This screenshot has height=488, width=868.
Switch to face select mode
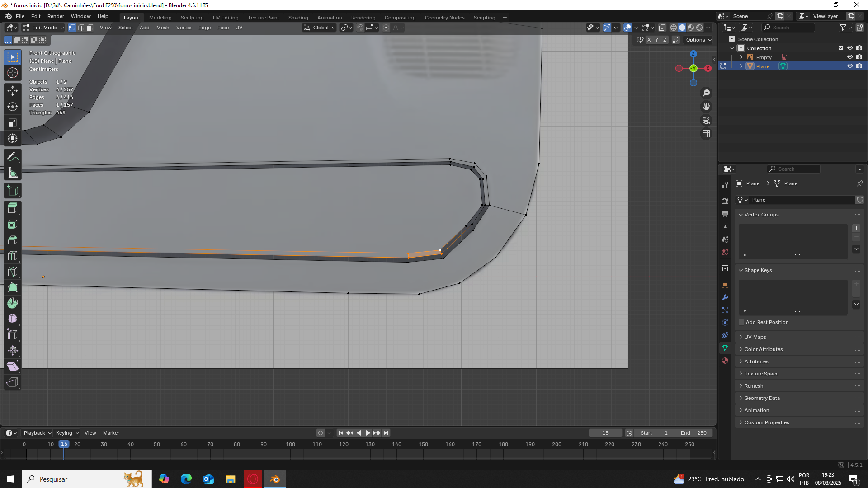coord(90,28)
